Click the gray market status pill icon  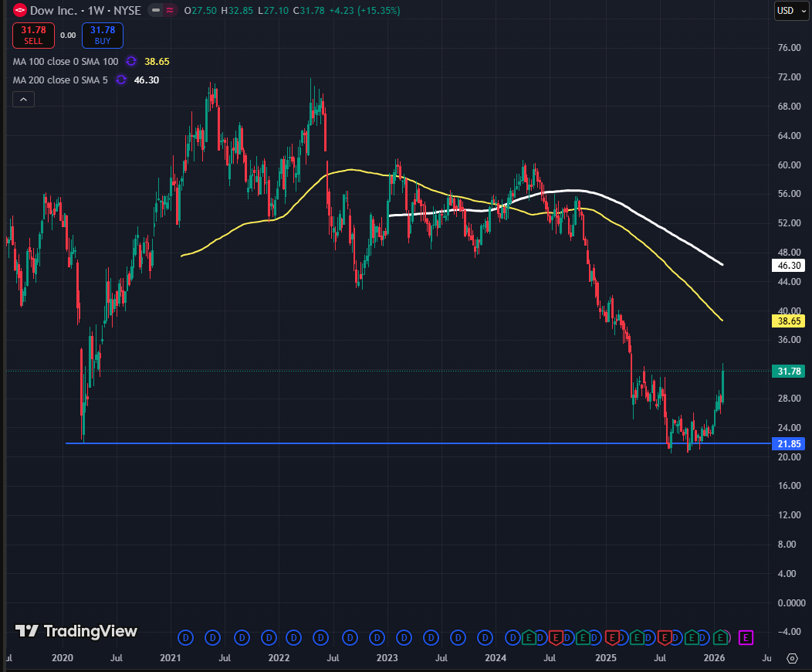click(x=156, y=10)
